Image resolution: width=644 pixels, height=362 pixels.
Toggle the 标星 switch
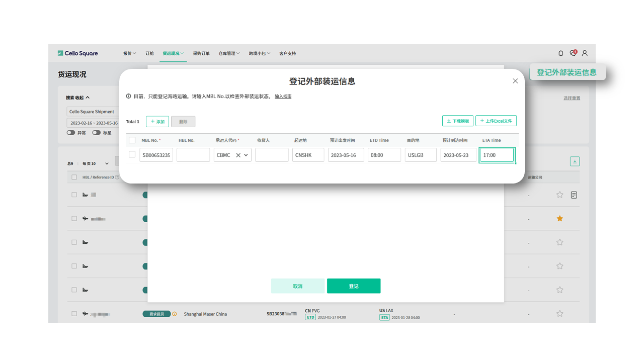click(x=96, y=133)
